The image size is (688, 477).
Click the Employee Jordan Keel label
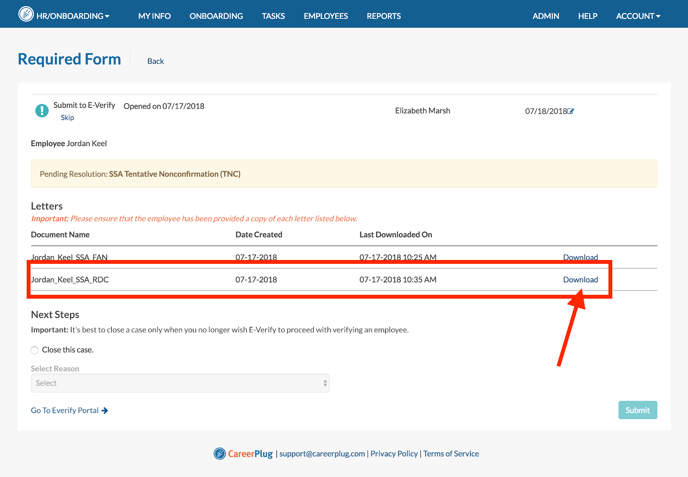coord(69,143)
